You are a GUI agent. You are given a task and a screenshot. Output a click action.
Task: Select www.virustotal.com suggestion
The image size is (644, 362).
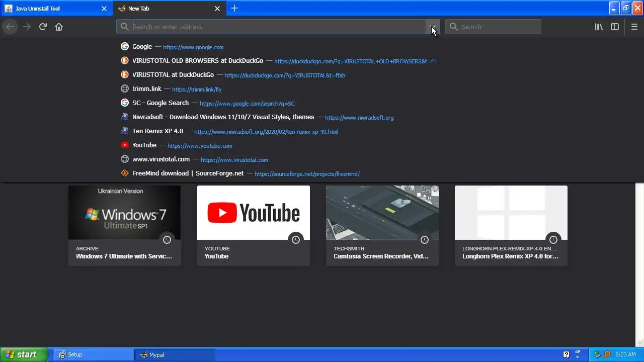pos(322,159)
